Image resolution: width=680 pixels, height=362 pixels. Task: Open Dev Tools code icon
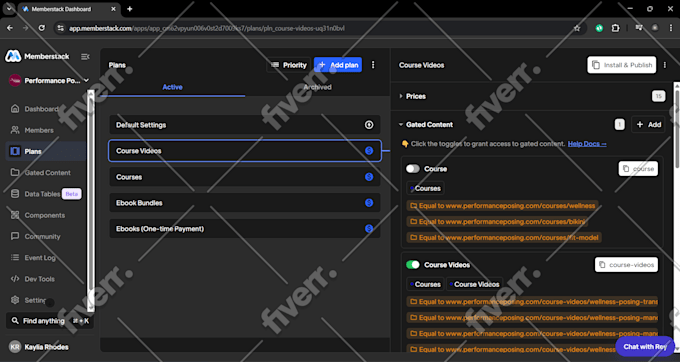[x=15, y=279]
